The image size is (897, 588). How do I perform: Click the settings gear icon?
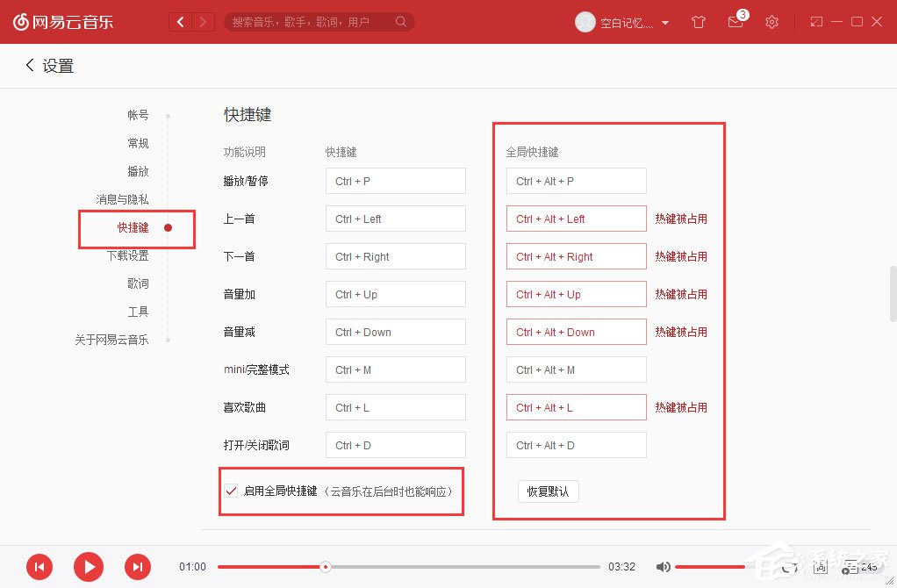tap(771, 22)
